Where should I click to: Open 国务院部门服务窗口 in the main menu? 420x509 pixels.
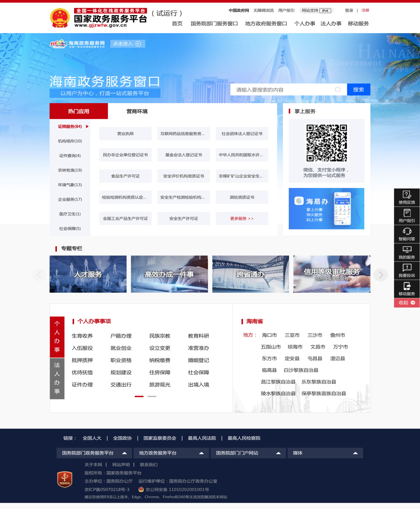coord(214,24)
